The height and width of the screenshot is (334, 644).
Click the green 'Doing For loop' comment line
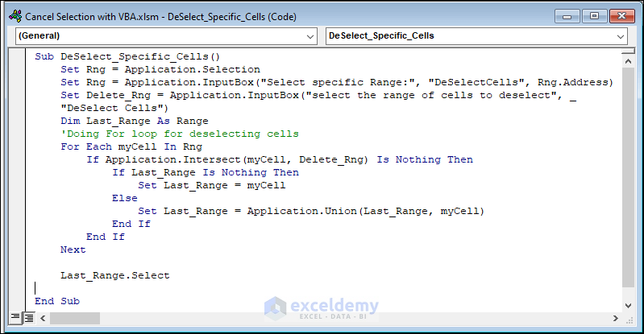pyautogui.click(x=179, y=134)
